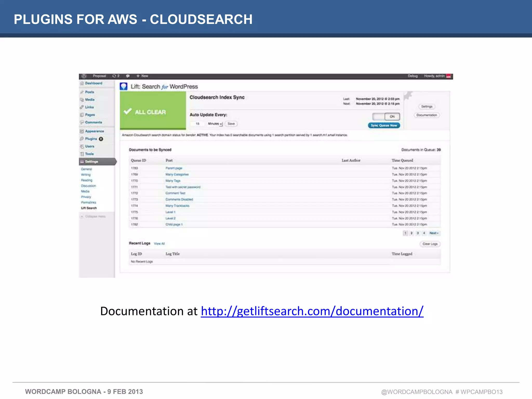Image resolution: width=532 pixels, height=399 pixels.
Task: Click the Clear Logs button
Action: pyautogui.click(x=430, y=244)
